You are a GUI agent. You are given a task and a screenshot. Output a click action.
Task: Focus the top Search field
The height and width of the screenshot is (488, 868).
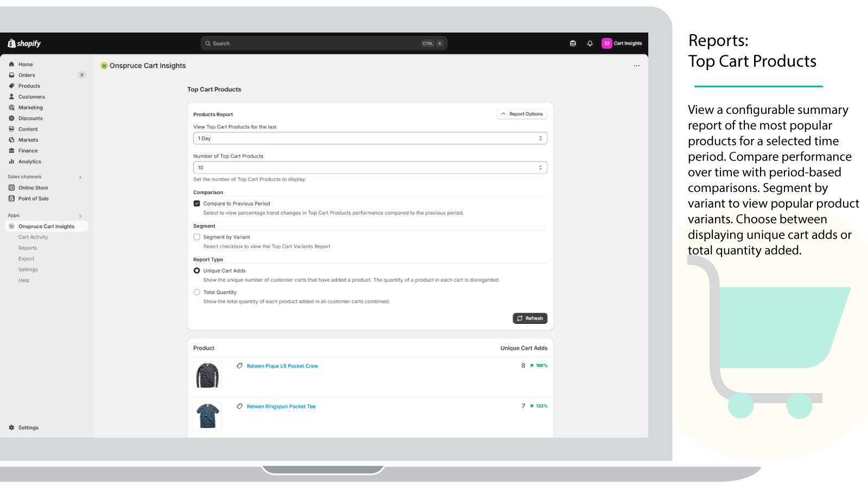tap(315, 43)
